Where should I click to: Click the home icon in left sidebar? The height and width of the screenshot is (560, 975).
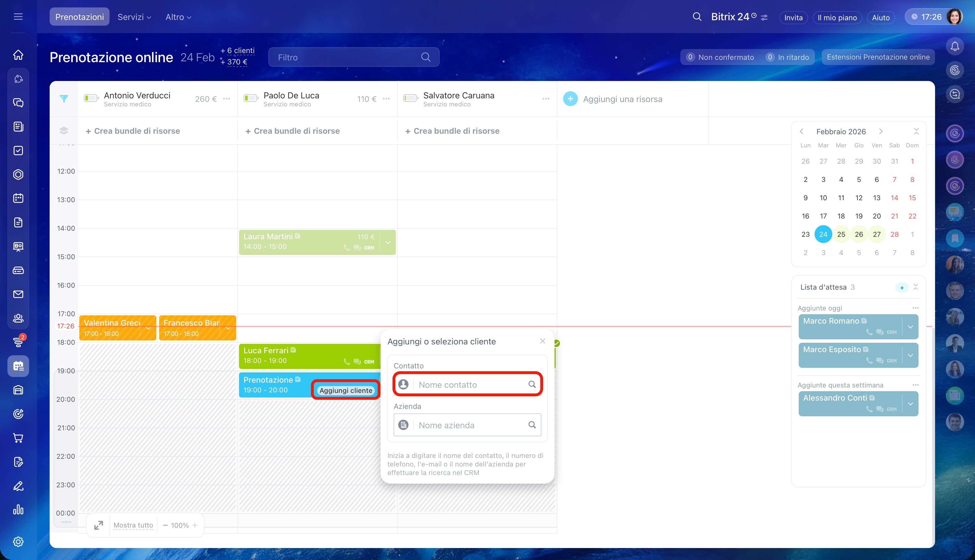[x=18, y=55]
